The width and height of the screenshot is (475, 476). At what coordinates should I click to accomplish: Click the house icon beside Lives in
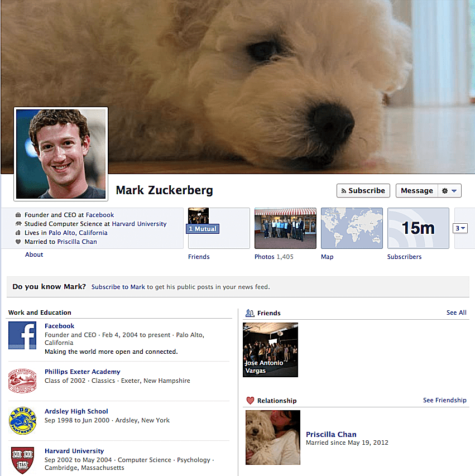coord(18,233)
